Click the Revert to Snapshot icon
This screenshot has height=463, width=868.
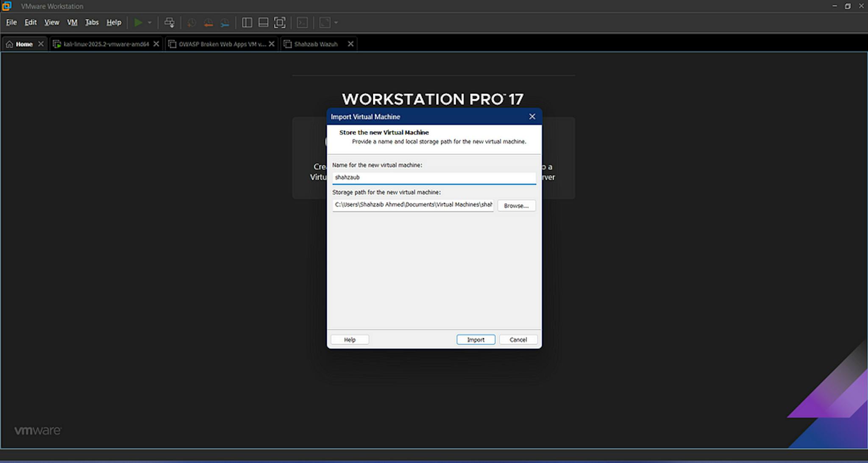208,23
